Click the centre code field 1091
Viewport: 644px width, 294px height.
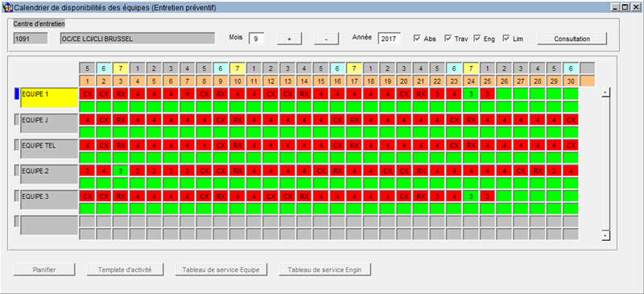31,39
